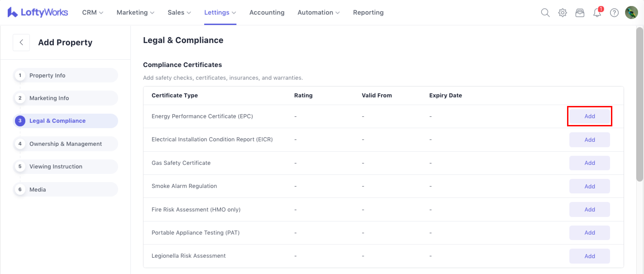644x274 pixels.
Task: Add a Gas Safety Certificate
Action: point(589,163)
